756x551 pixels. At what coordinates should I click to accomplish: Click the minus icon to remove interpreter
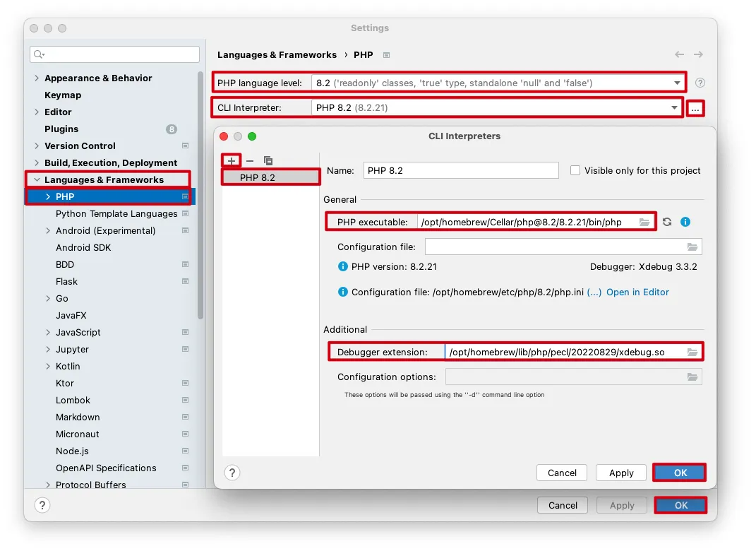point(250,161)
